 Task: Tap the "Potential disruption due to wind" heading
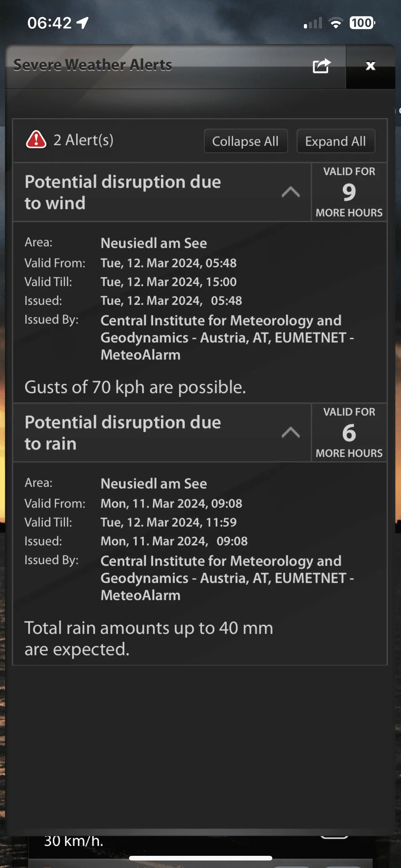point(123,192)
